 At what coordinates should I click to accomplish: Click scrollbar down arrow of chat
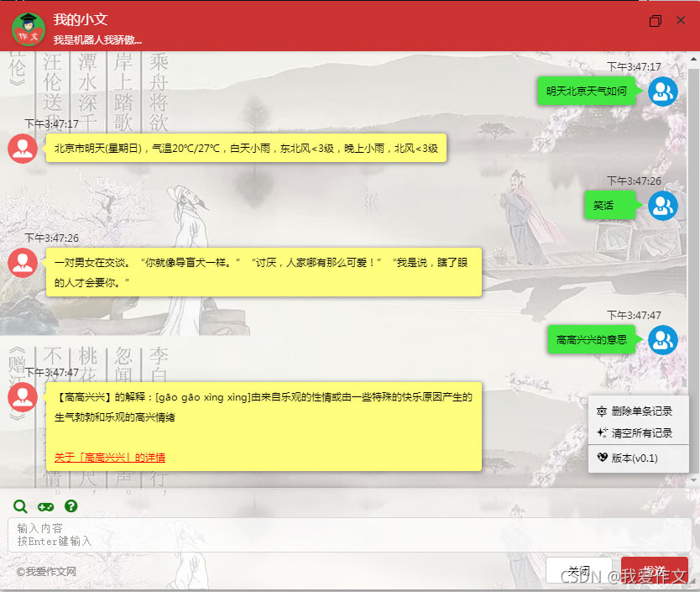click(x=693, y=479)
